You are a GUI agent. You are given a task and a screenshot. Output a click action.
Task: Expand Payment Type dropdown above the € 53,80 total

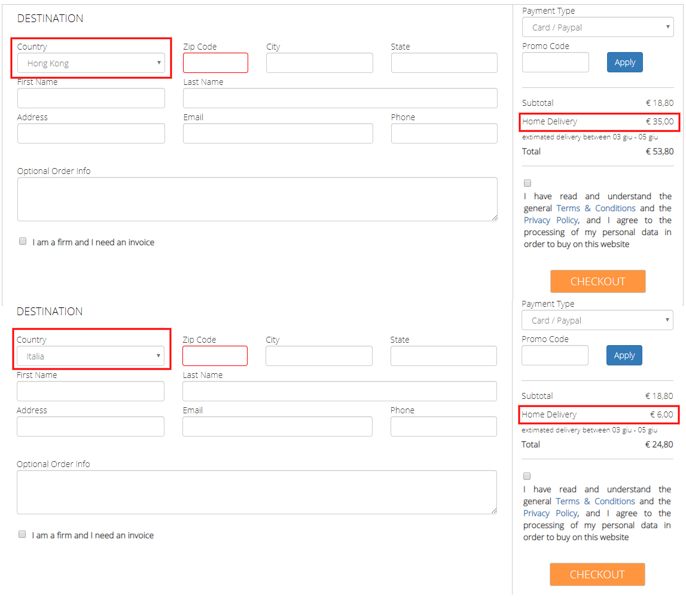coord(597,28)
